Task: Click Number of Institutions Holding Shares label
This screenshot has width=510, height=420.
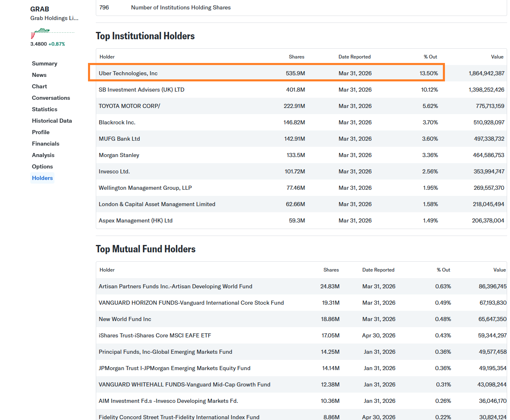Action: click(181, 7)
